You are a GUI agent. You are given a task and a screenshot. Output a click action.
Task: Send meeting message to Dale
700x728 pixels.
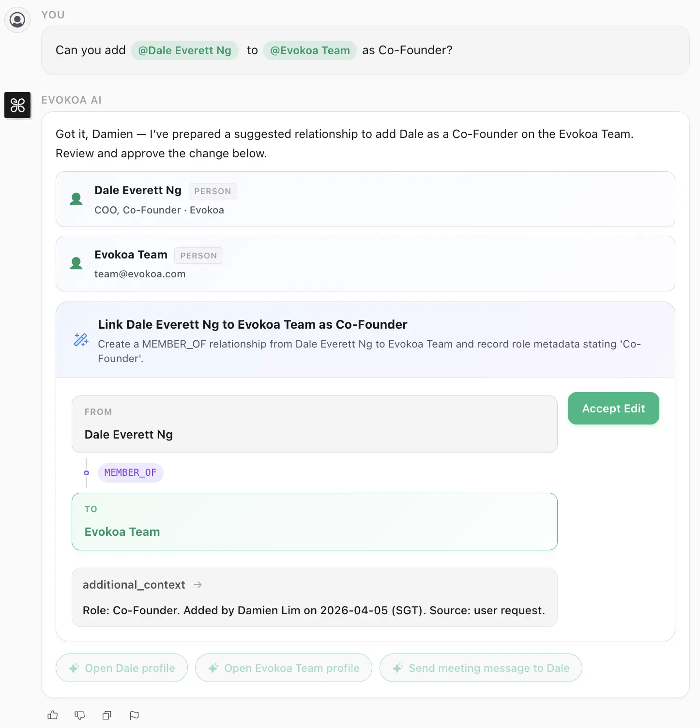pyautogui.click(x=480, y=668)
